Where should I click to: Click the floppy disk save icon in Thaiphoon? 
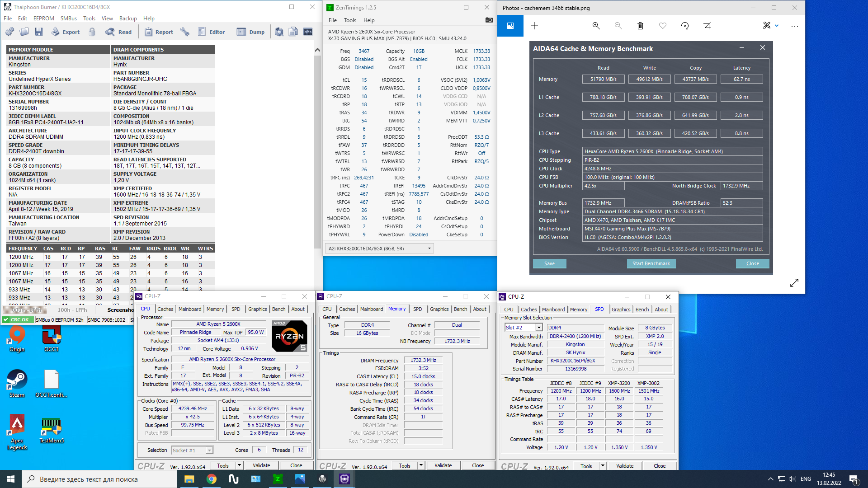38,32
